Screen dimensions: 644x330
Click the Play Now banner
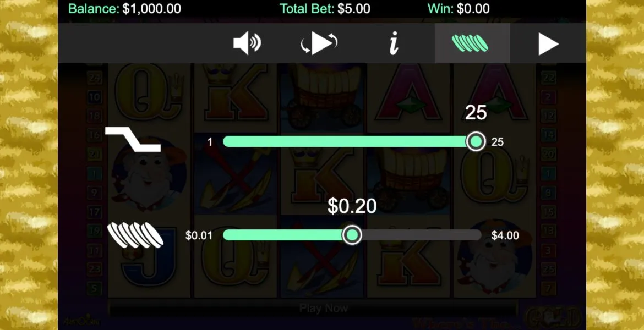(x=324, y=308)
